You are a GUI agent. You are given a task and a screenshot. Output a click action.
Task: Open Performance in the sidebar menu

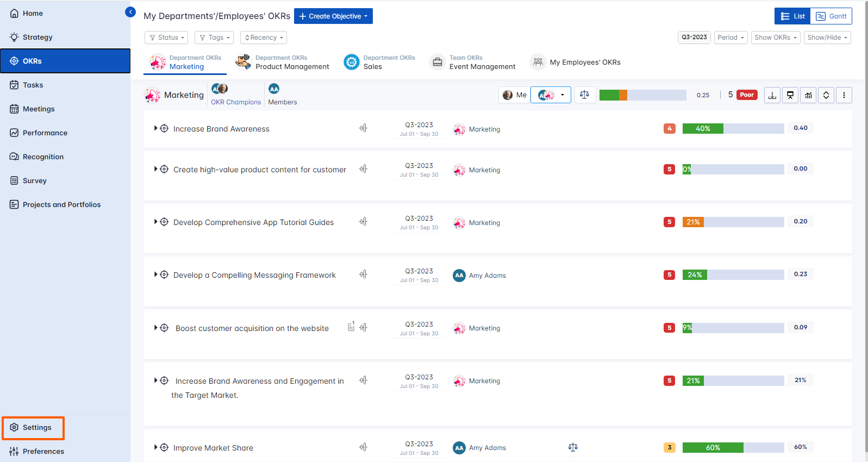(45, 133)
